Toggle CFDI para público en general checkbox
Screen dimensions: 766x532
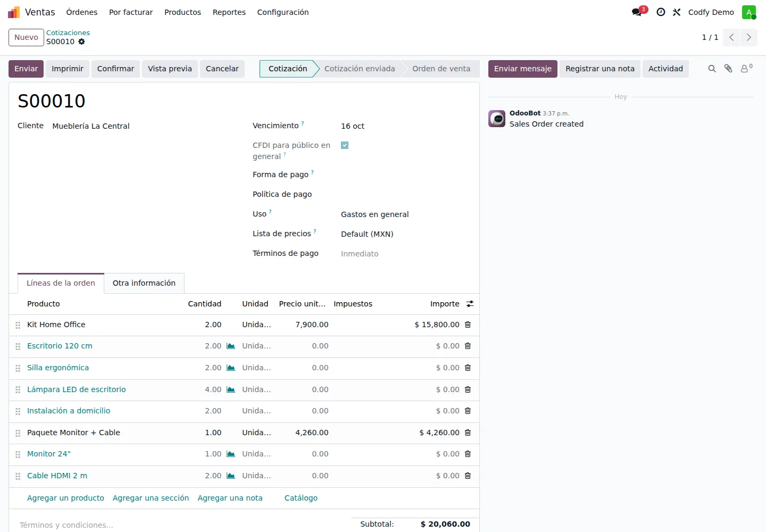click(x=345, y=145)
